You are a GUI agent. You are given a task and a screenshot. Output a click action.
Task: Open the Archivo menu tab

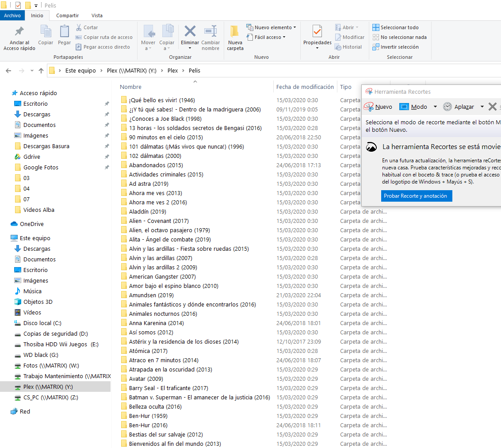point(12,15)
